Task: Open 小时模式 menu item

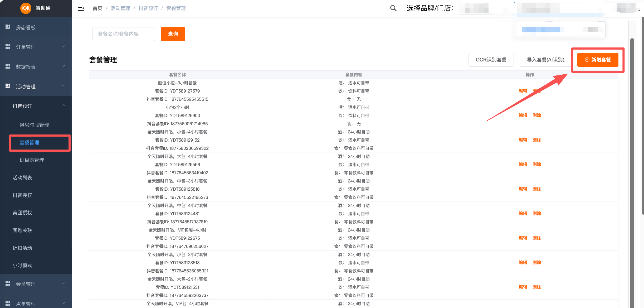Action: (22, 265)
